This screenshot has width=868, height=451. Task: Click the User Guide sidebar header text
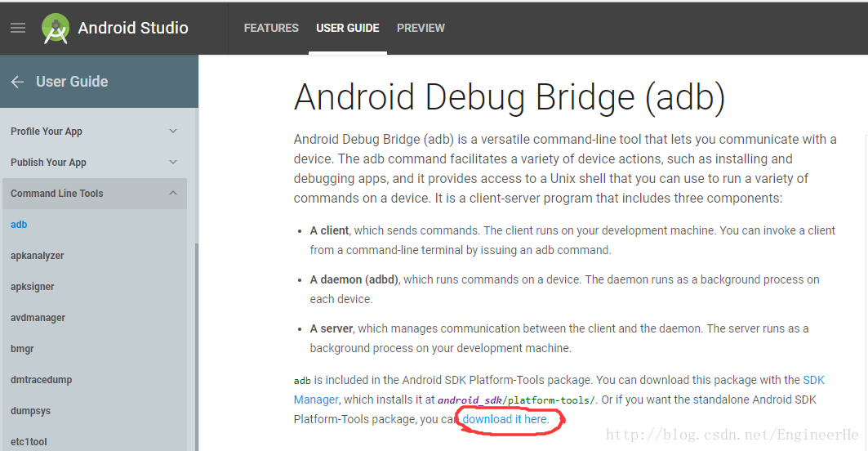pyautogui.click(x=72, y=82)
